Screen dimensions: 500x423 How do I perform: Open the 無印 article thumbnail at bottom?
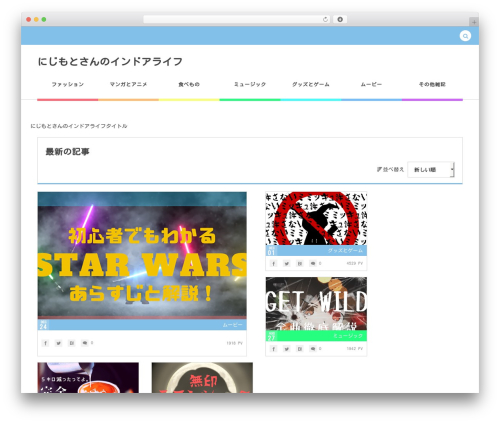[202, 378]
